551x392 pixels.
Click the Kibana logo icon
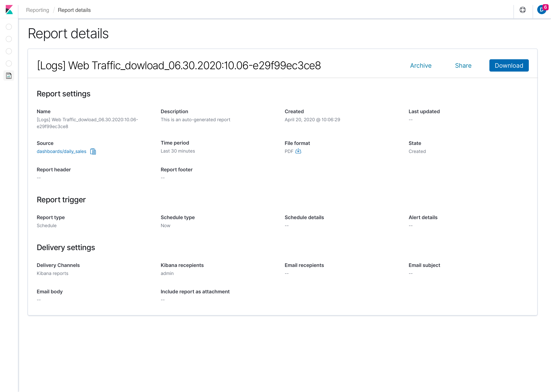[9, 10]
